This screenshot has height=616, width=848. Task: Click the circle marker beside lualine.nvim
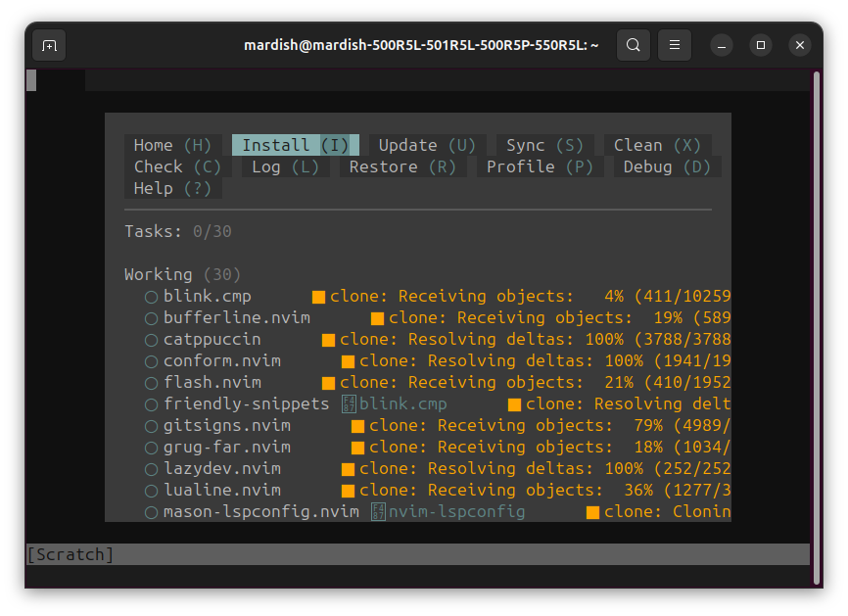tap(151, 491)
